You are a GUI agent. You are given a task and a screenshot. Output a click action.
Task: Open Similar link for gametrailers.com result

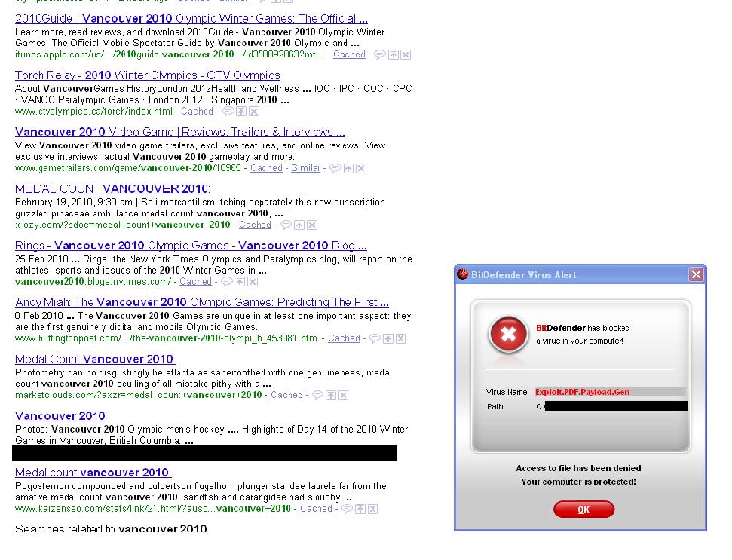pyautogui.click(x=306, y=168)
